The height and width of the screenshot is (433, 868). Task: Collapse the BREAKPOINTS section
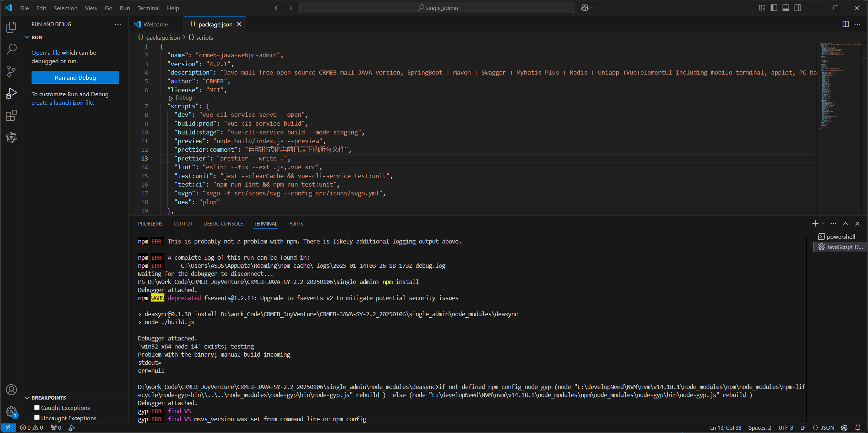pyautogui.click(x=27, y=398)
